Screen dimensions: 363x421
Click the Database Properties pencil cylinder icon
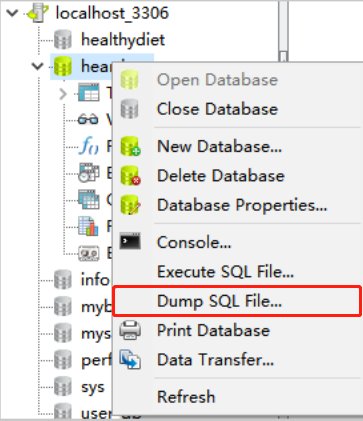pyautogui.click(x=130, y=205)
